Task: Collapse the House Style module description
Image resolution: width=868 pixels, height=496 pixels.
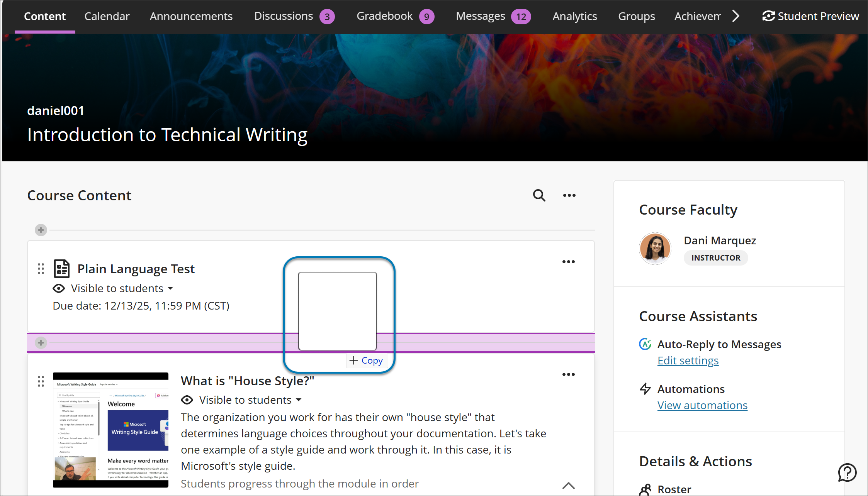Action: tap(568, 486)
